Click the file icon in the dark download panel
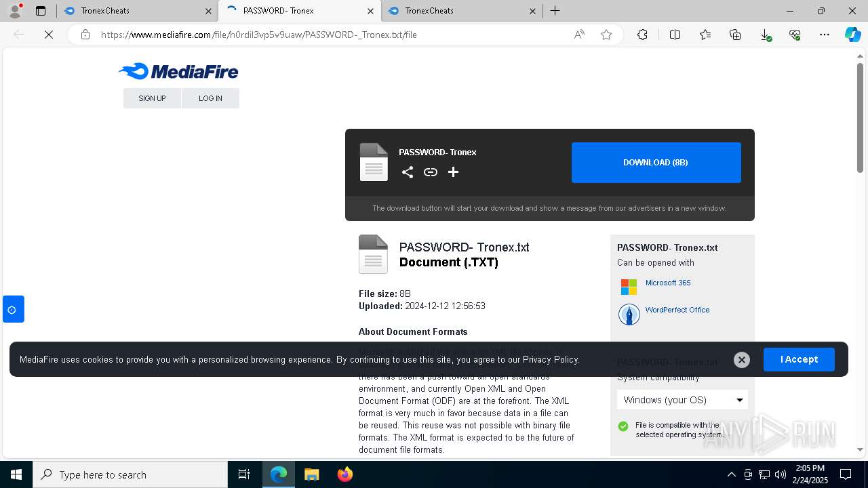Image resolution: width=868 pixels, height=488 pixels. [x=374, y=162]
